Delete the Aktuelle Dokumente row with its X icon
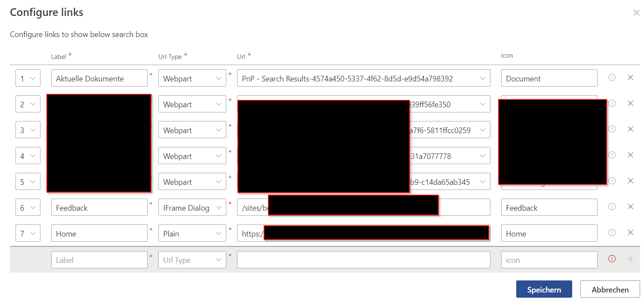The width and height of the screenshot is (644, 308). tap(631, 78)
